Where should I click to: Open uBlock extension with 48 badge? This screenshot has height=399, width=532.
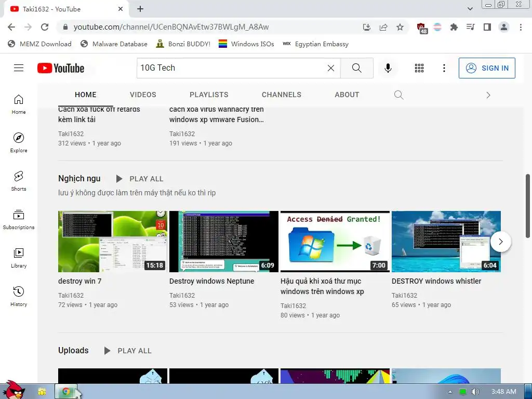click(x=422, y=28)
